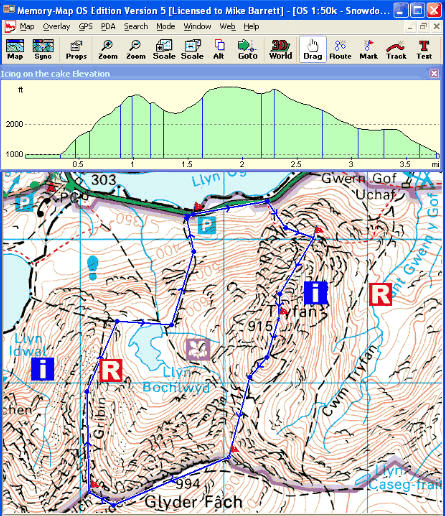Click the second Scale toolbar icon
This screenshot has width=445, height=516.
192,49
